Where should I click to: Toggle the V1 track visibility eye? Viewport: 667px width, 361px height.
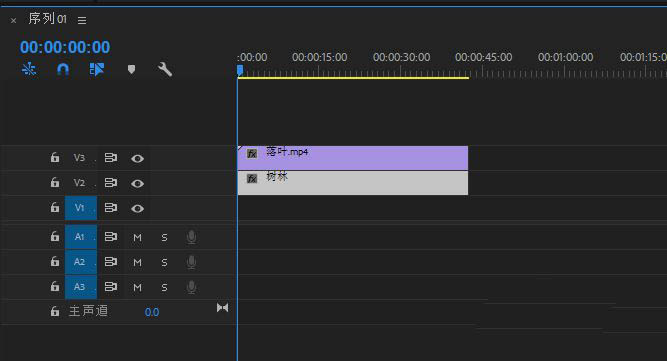(137, 208)
